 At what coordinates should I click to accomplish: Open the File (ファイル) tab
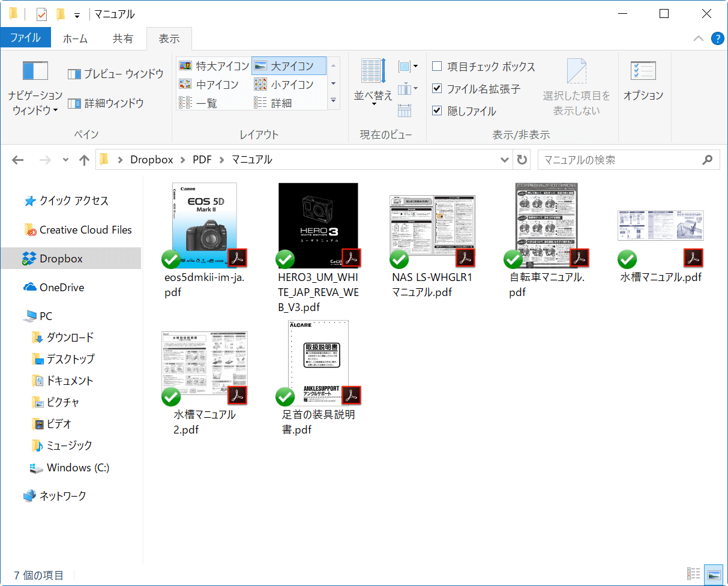click(x=25, y=38)
